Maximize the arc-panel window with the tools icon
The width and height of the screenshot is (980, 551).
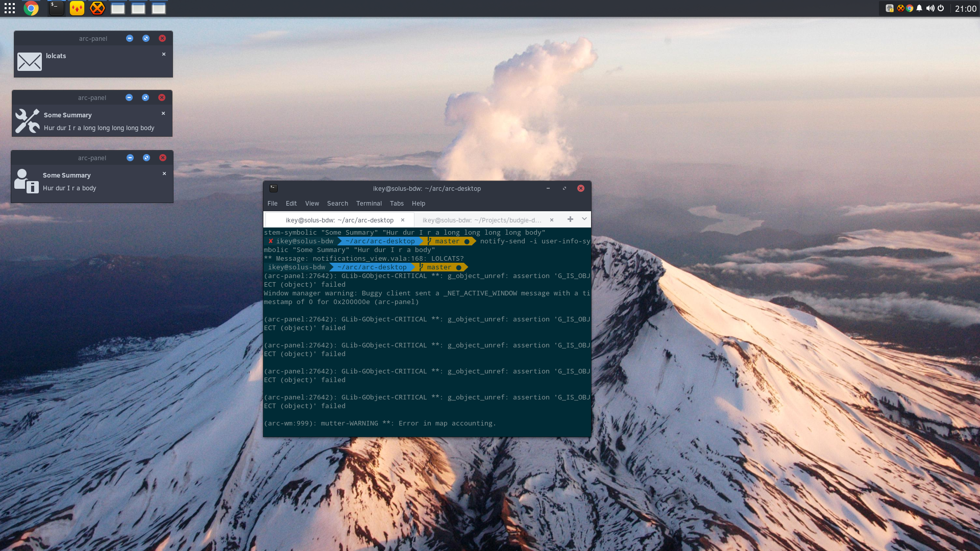point(145,97)
